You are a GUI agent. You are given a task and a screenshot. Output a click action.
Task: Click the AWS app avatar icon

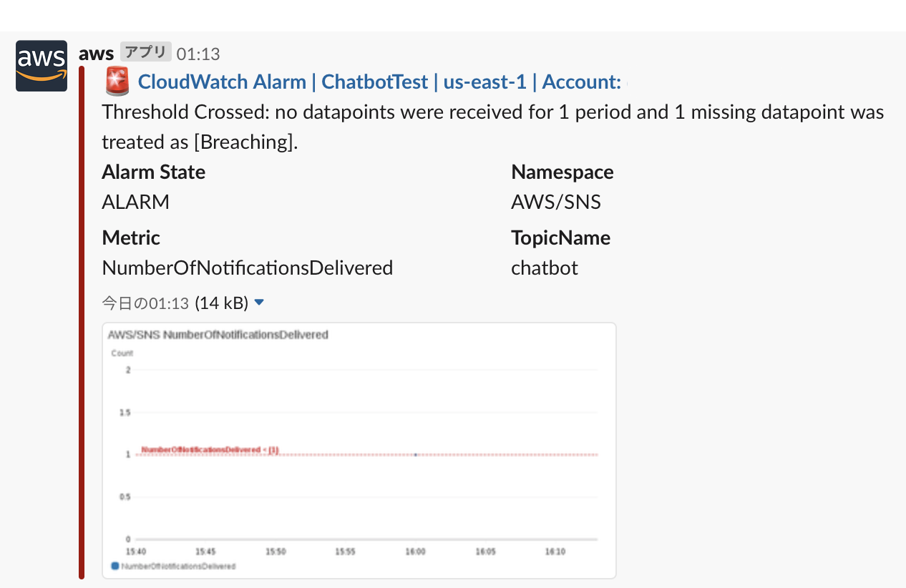click(42, 66)
